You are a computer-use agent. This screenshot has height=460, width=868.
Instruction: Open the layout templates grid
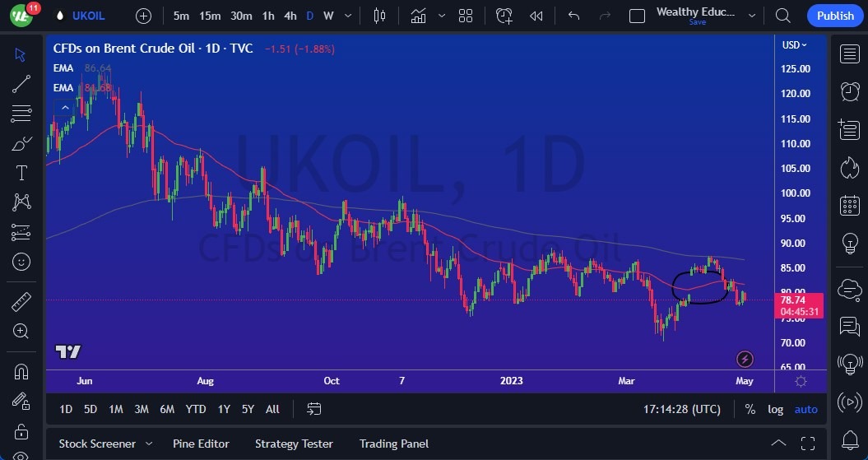tap(466, 16)
